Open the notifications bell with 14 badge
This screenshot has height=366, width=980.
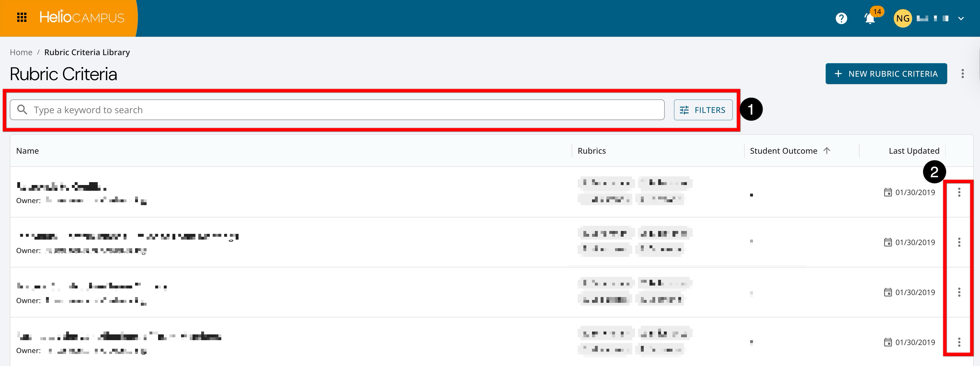[x=870, y=18]
